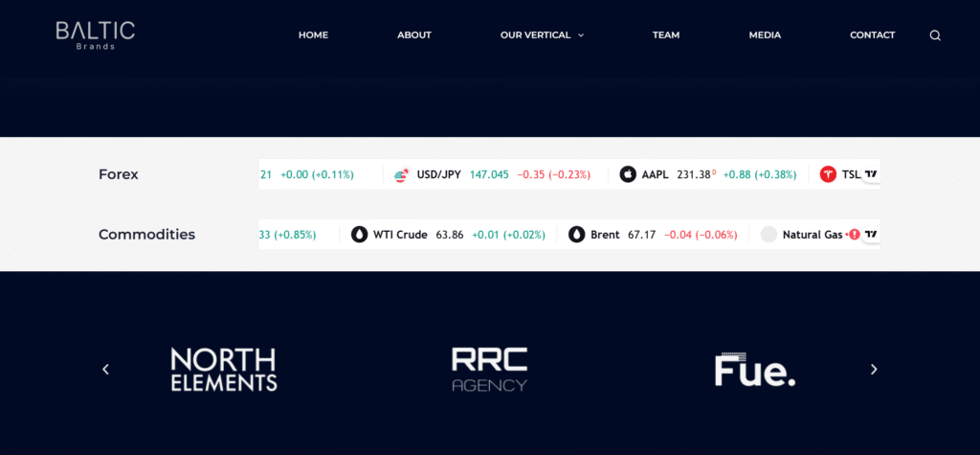Go to the Media page
The height and width of the screenshot is (455, 980).
point(765,35)
